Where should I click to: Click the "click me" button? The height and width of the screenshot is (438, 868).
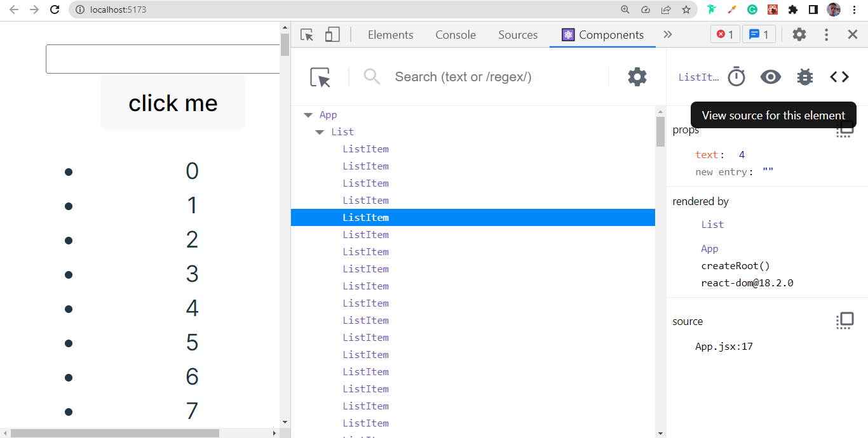pos(173,103)
